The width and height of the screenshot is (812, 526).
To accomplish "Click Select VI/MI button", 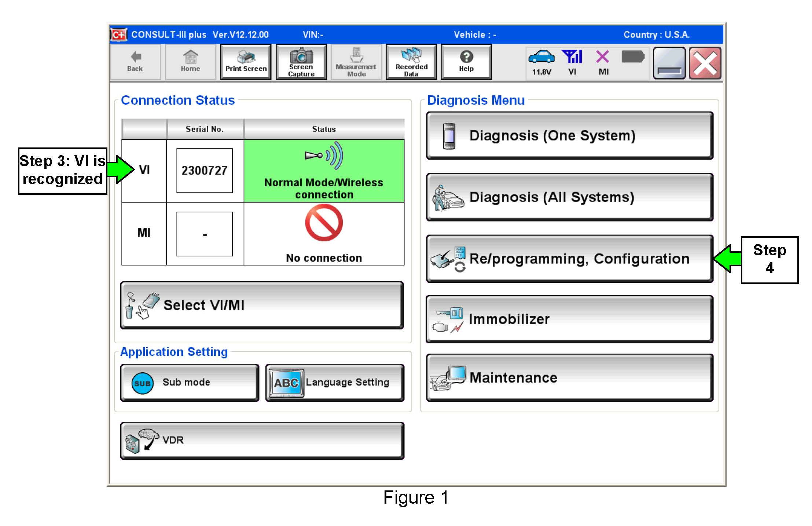I will click(262, 305).
